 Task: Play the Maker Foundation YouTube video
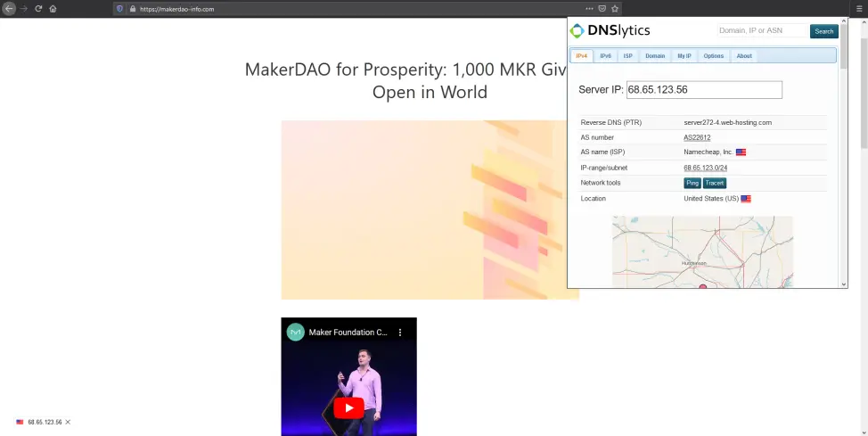click(348, 408)
